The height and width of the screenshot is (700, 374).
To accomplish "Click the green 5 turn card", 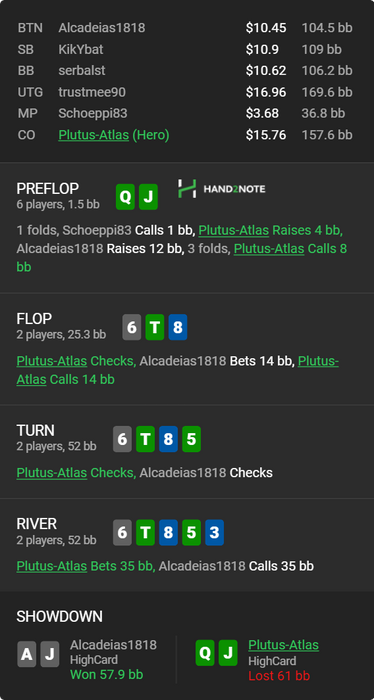I will pyautogui.click(x=191, y=439).
